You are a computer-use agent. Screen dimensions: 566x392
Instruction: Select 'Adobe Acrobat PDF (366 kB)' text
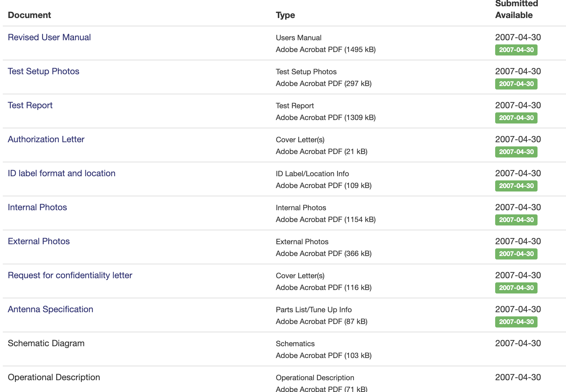tap(324, 253)
